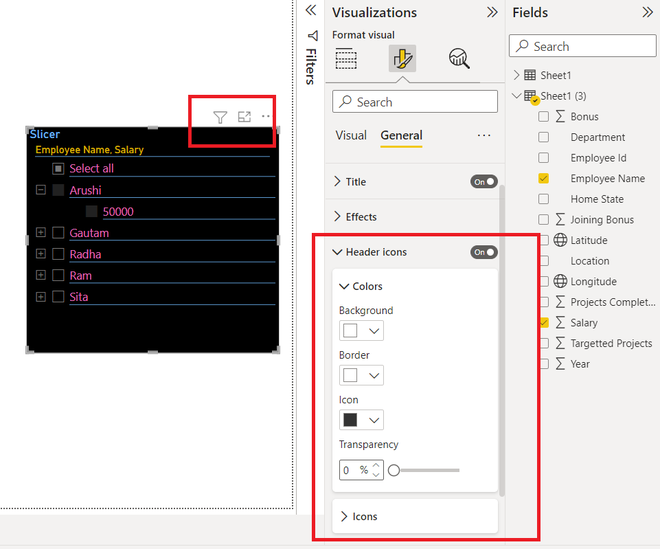Increase Transparency value with up arrow

[376, 466]
